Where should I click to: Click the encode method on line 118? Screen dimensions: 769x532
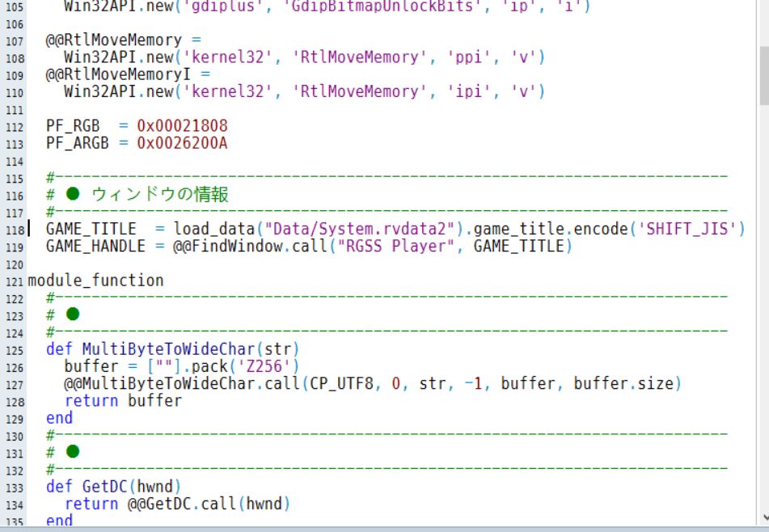[600, 229]
